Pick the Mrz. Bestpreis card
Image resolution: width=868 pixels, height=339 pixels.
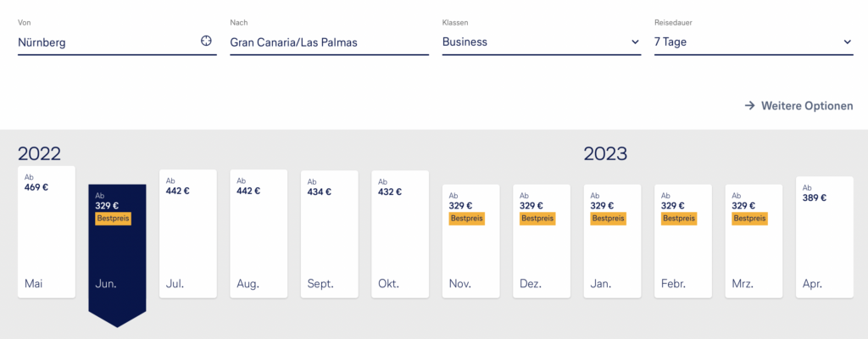click(754, 242)
